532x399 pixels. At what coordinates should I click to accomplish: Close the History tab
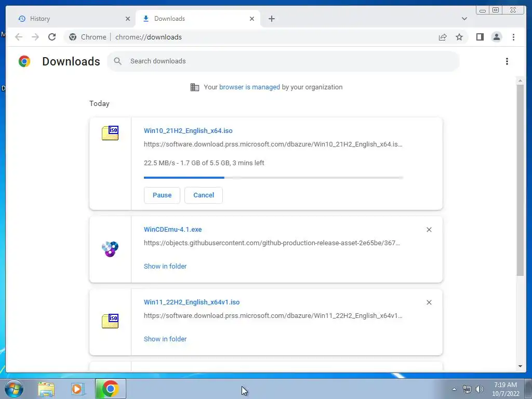(128, 19)
